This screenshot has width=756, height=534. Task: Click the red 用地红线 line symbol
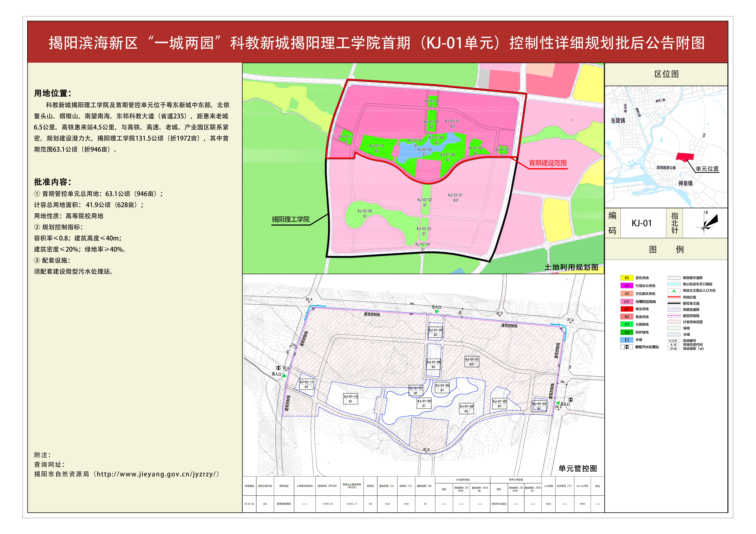click(674, 297)
